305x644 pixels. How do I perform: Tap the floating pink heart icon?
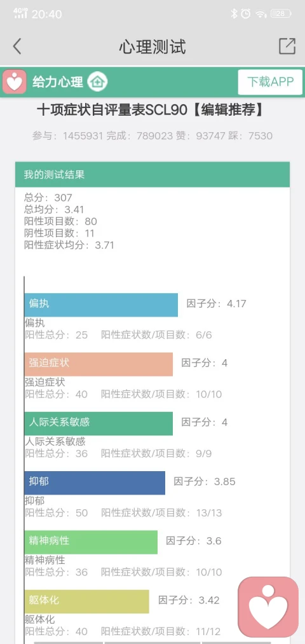pyautogui.click(x=268, y=606)
